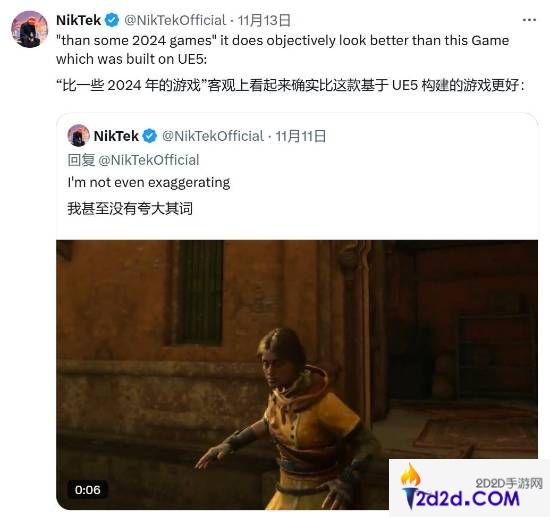Image resolution: width=550 pixels, height=517 pixels.
Task: Open NikTek name in the quoted tweet
Action: 116,136
